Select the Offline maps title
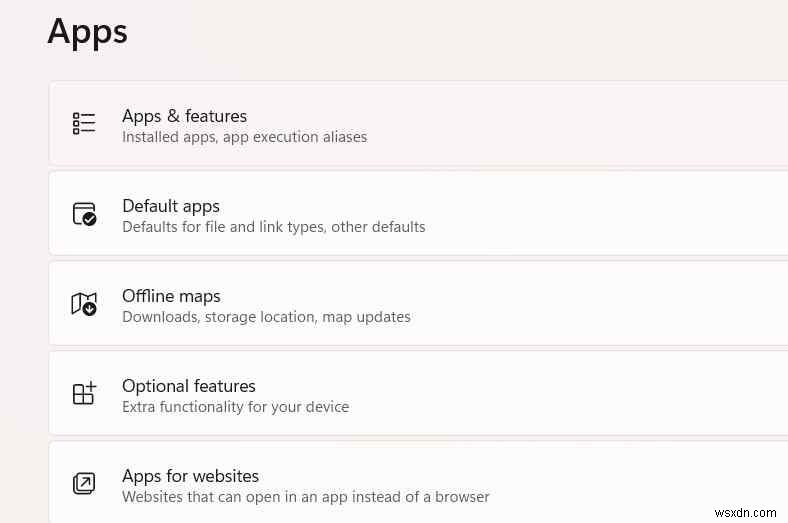 (171, 296)
